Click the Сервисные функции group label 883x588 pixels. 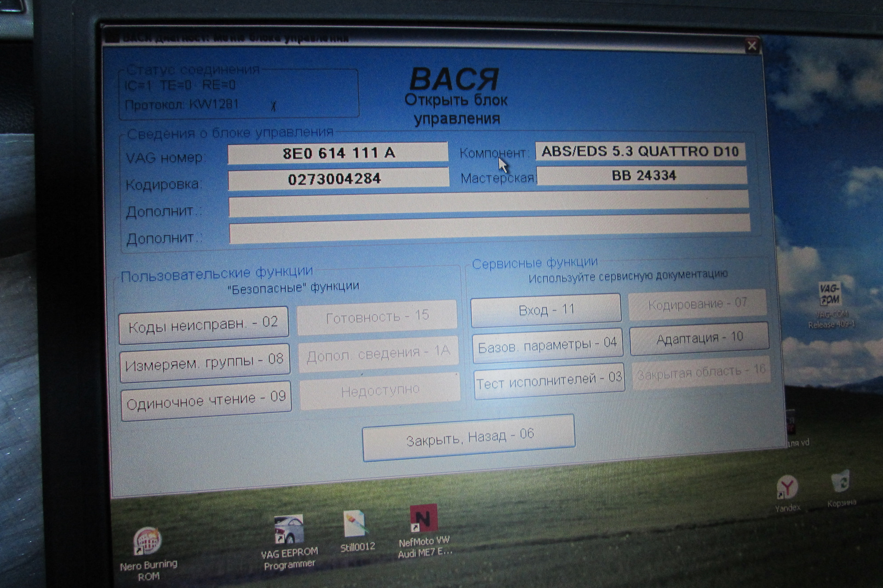pos(535,263)
